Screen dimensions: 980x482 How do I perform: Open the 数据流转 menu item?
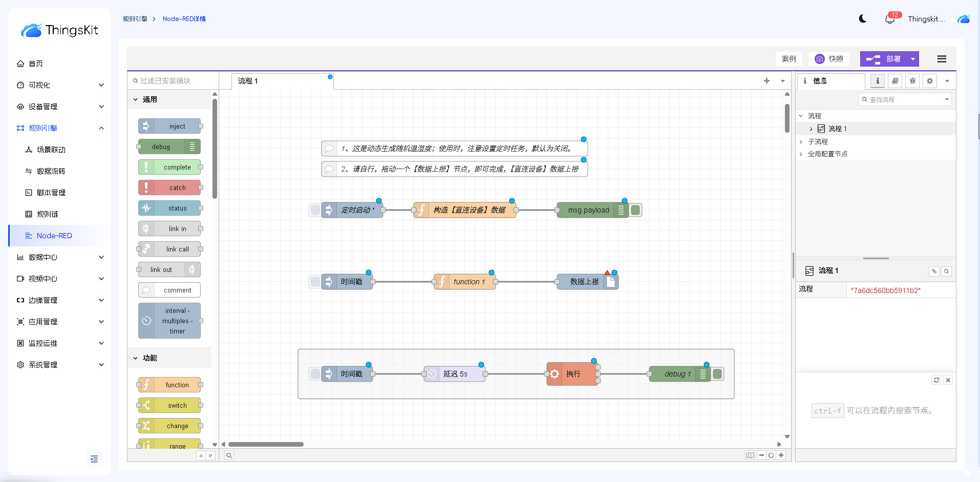[x=51, y=171]
